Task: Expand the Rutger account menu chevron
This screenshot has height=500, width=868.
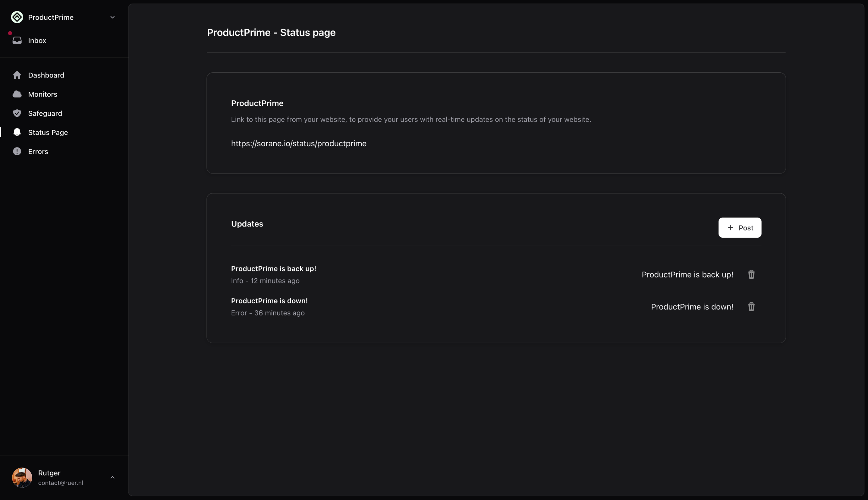Action: click(112, 477)
